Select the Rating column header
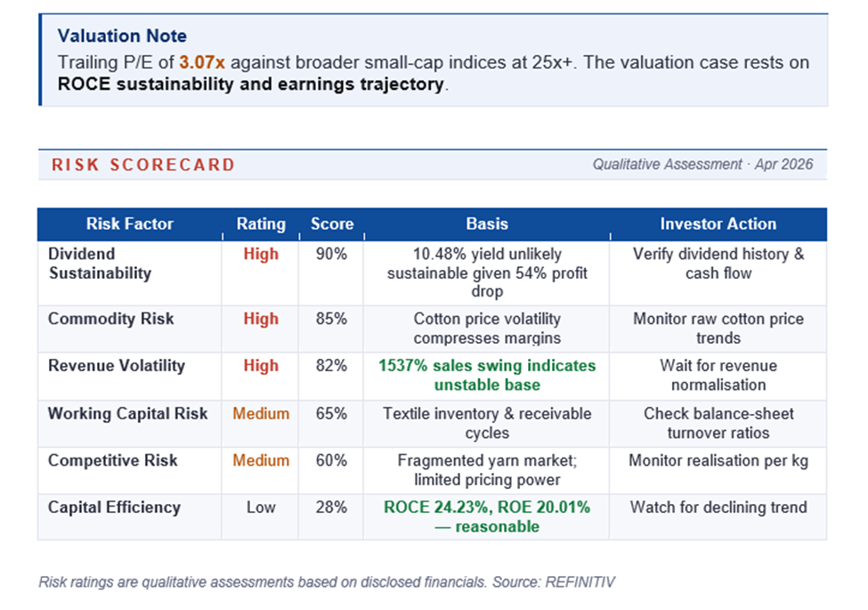Viewport: 868px width, 610px height. [261, 224]
